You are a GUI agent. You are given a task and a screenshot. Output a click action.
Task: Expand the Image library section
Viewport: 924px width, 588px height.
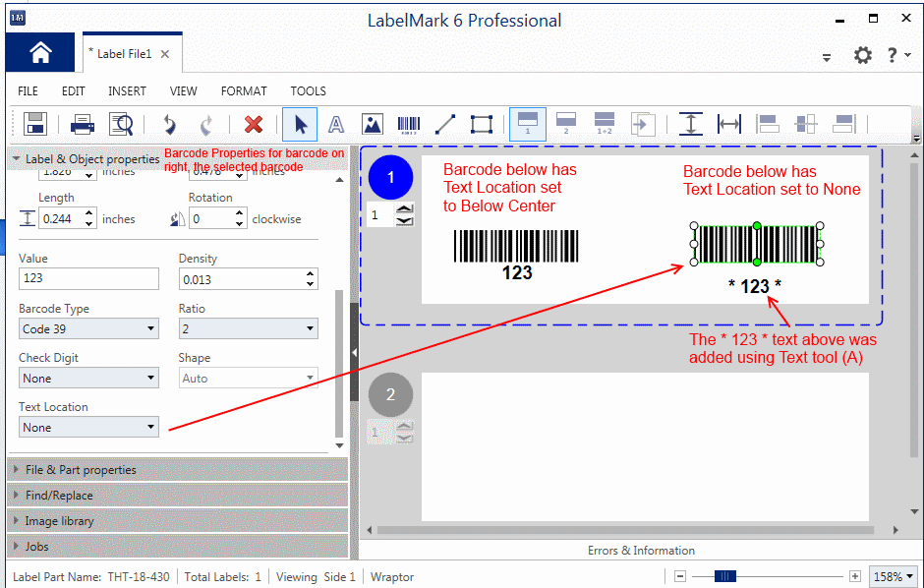pyautogui.click(x=177, y=521)
